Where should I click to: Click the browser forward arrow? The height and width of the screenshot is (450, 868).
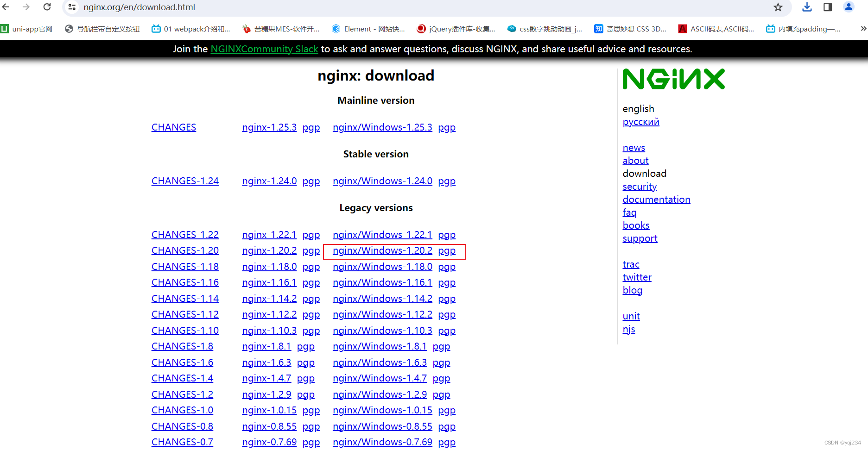coord(26,7)
